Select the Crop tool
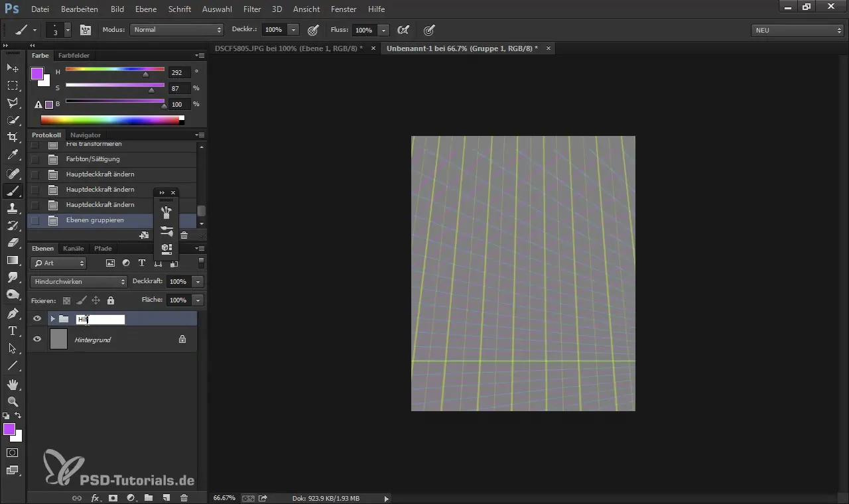Viewport: 849px width, 504px height. coord(13,137)
